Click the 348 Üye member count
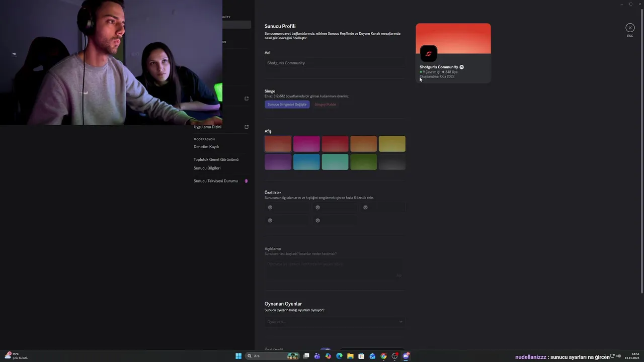The height and width of the screenshot is (362, 644). click(450, 72)
